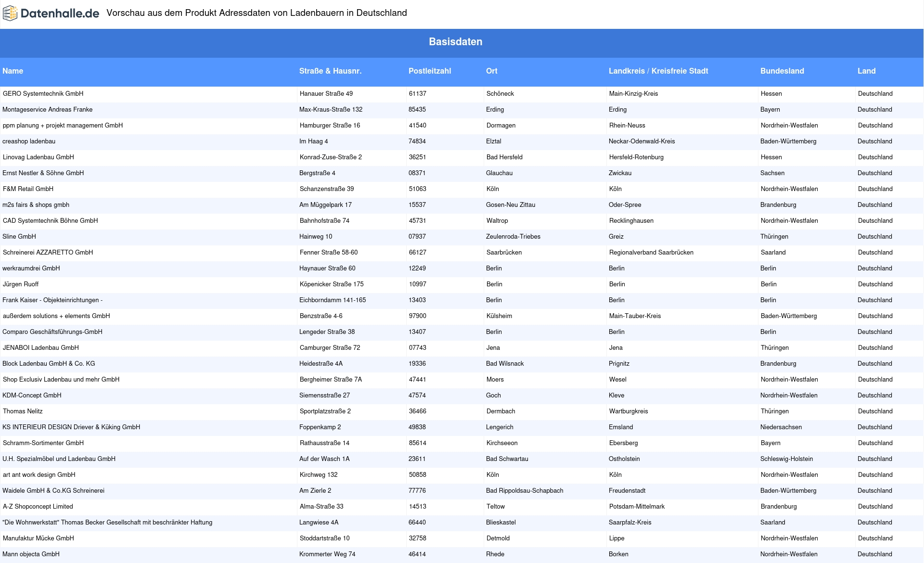Select art ant work design GmbH

click(x=39, y=474)
